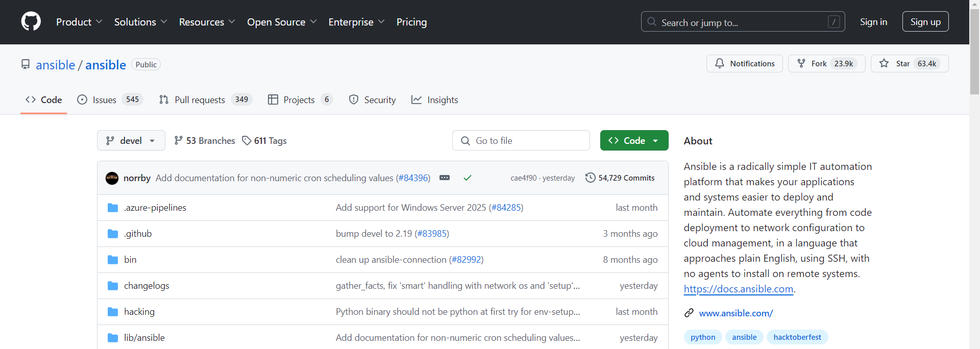The width and height of the screenshot is (980, 349).
Task: Click the link chain icon in About
Action: (x=689, y=313)
